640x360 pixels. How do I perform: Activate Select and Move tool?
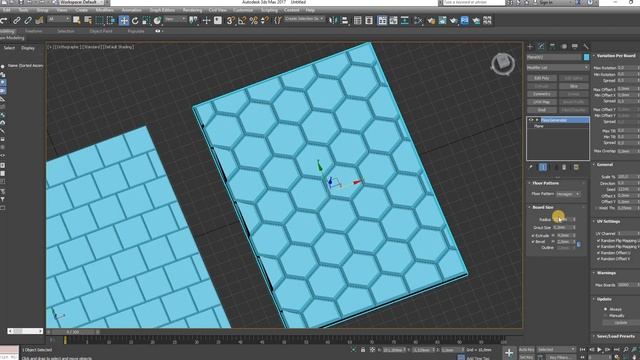tap(124, 20)
